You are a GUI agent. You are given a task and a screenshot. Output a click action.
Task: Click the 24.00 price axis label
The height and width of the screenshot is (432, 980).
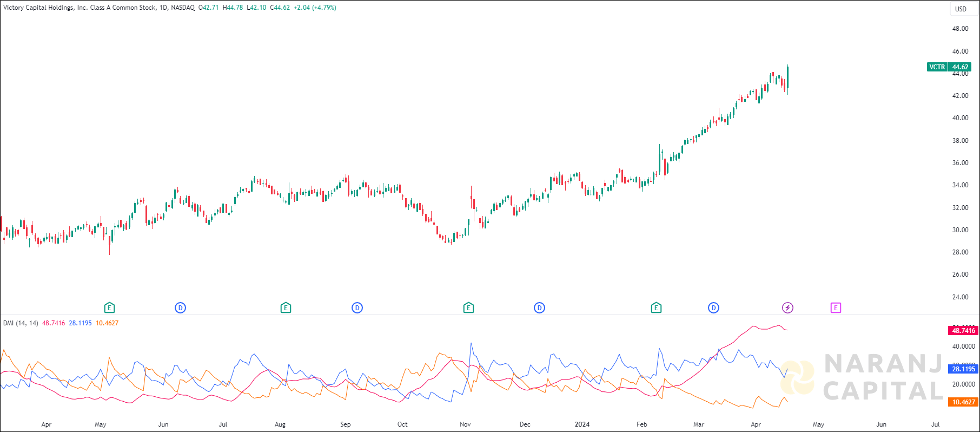pos(960,297)
